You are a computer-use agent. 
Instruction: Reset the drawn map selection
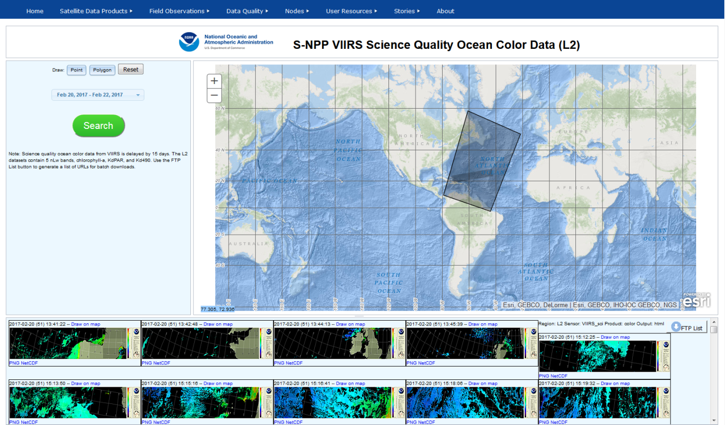[131, 70]
